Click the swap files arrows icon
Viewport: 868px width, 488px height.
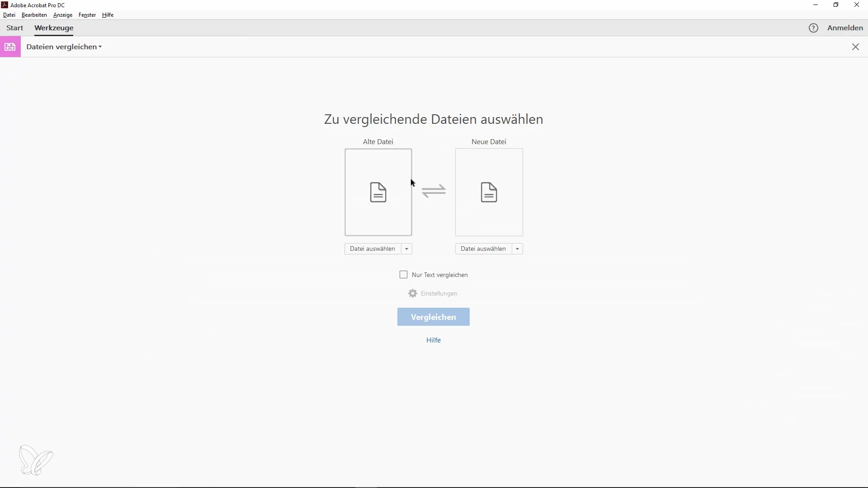click(434, 191)
